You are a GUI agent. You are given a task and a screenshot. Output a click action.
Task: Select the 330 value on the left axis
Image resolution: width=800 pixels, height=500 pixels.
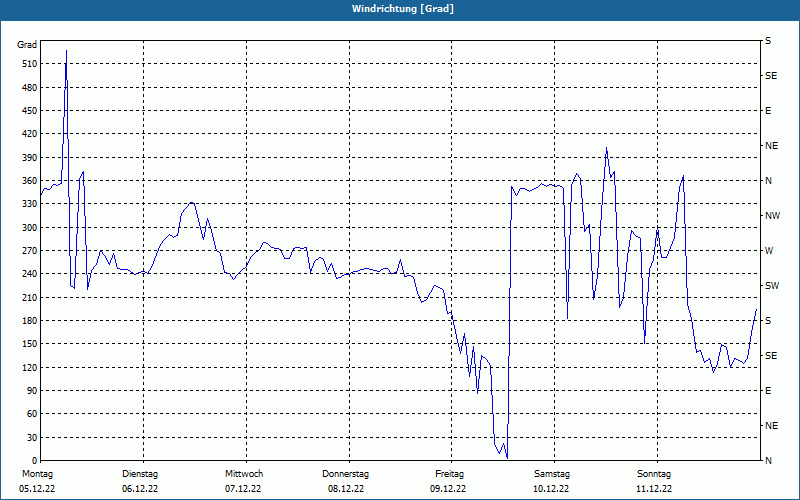coord(30,204)
